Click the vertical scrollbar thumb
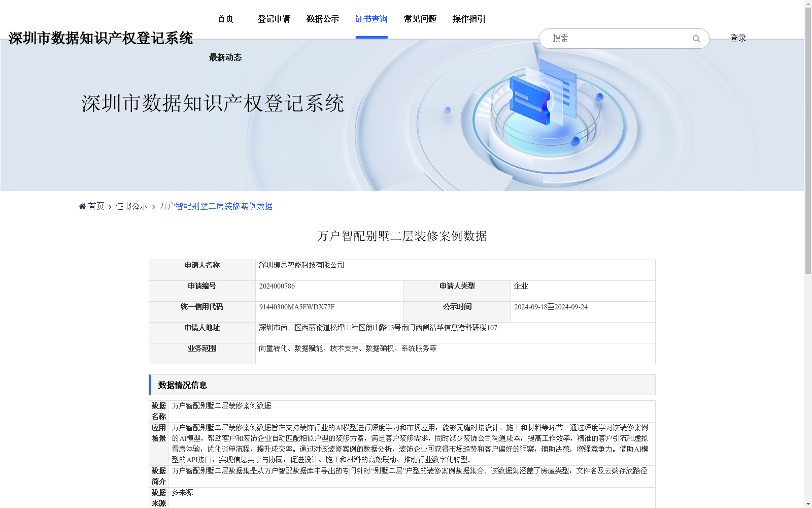This screenshot has width=812, height=508. [x=808, y=141]
